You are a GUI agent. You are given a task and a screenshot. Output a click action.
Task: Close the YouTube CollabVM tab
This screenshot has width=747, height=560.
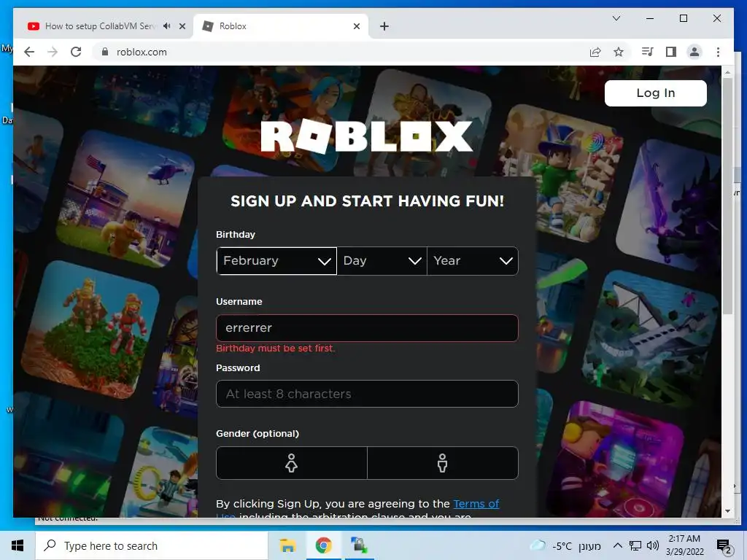click(x=182, y=26)
